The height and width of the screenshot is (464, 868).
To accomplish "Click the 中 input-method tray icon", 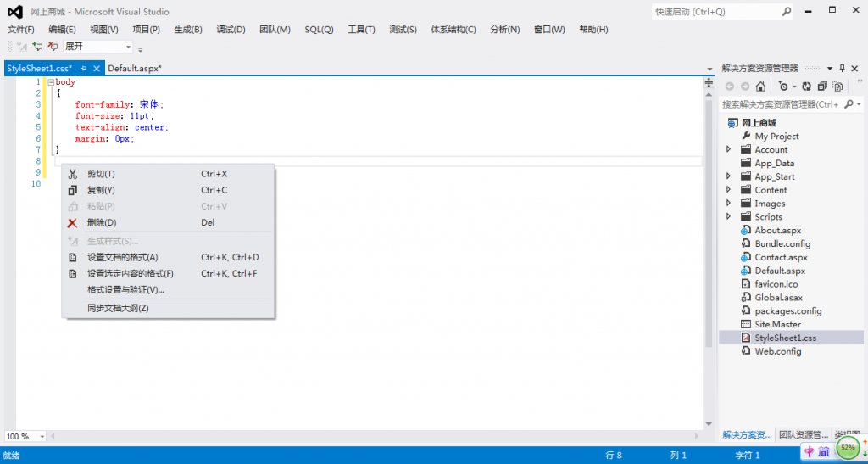I will tap(810, 450).
